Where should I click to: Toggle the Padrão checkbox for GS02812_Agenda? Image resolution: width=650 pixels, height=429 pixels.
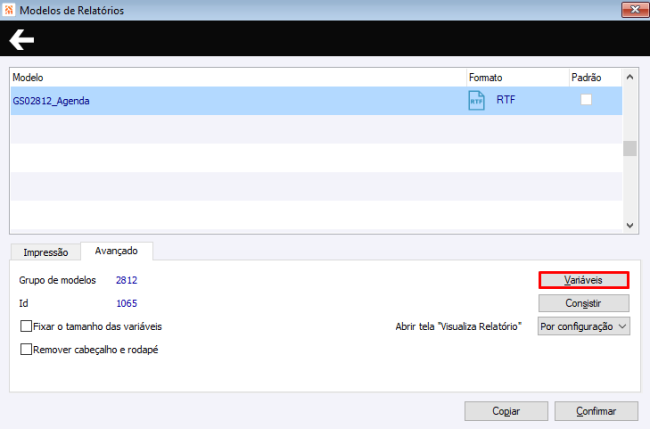pos(586,99)
